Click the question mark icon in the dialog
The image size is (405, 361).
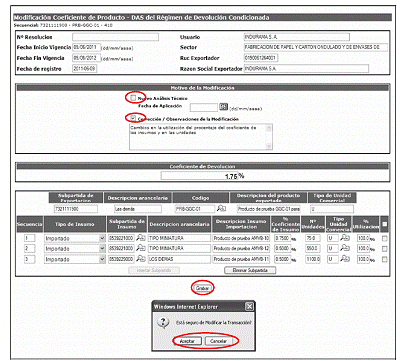click(x=163, y=322)
